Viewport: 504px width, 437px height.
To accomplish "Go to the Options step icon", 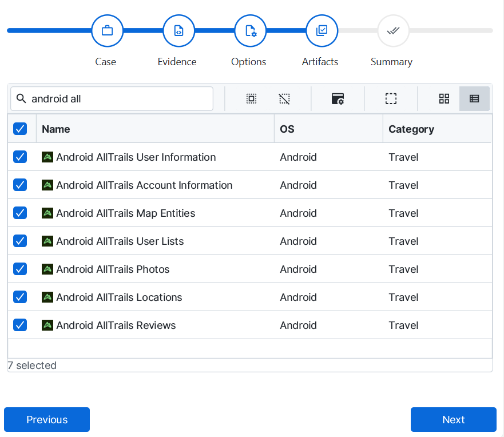I will (250, 31).
